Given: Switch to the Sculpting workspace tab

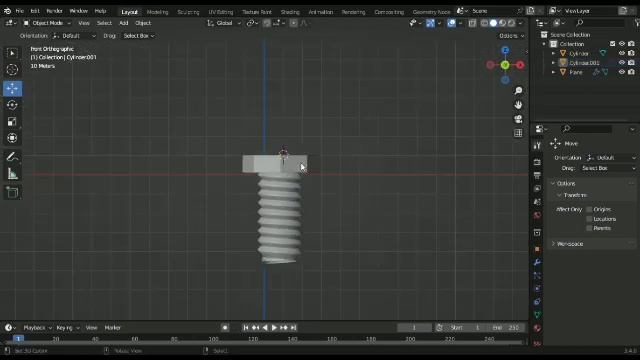Looking at the screenshot, I should click(x=188, y=12).
